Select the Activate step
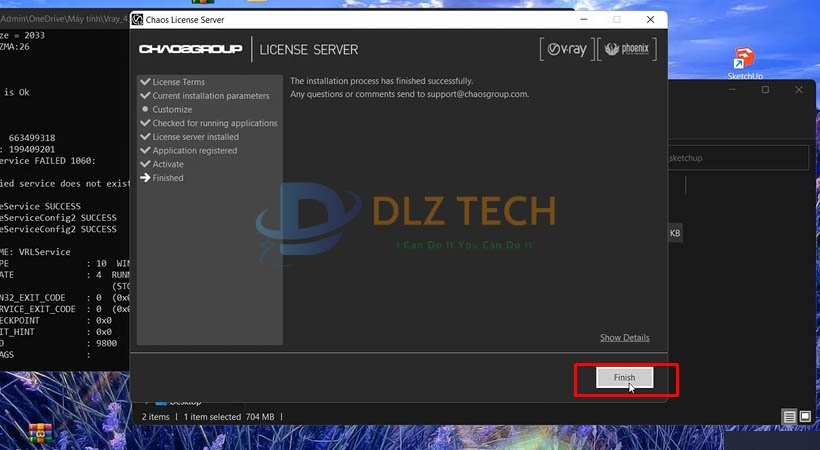The image size is (820, 450). pyautogui.click(x=167, y=164)
